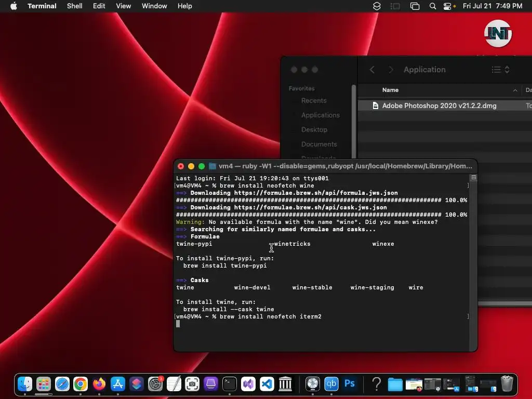Click 'brew install neofetch iterm2' command line

[270, 316]
